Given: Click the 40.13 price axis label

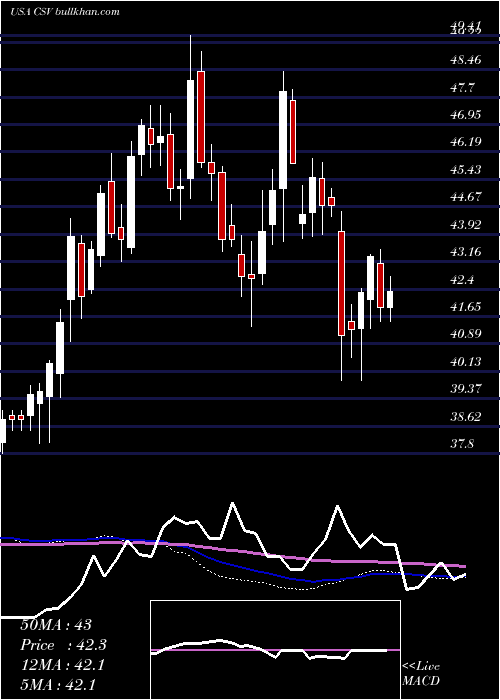Looking at the screenshot, I should (466, 362).
